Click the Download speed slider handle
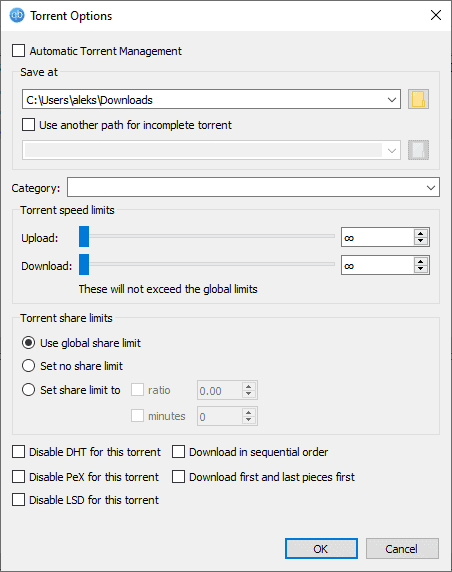This screenshot has width=452, height=572. click(x=84, y=264)
